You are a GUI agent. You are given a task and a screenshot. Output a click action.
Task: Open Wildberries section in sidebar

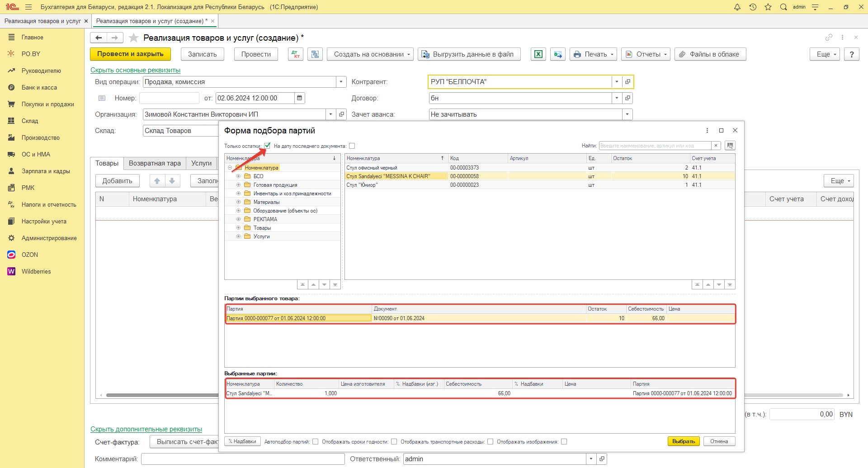click(x=36, y=272)
